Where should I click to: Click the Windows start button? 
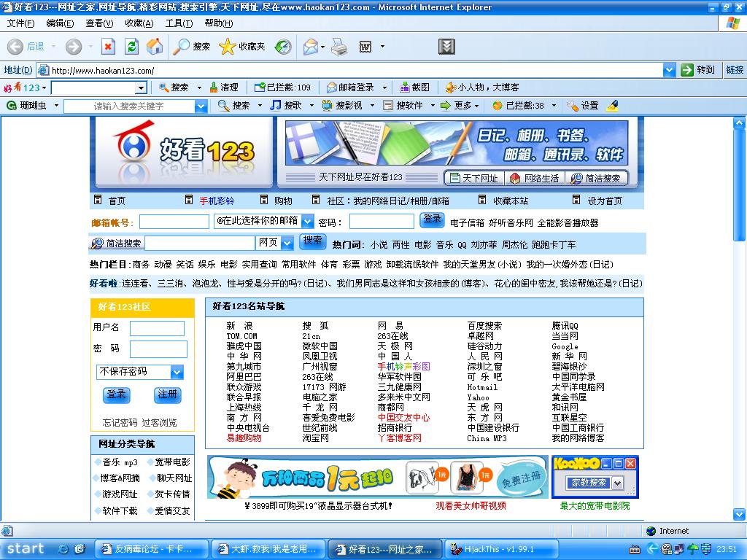point(26,548)
